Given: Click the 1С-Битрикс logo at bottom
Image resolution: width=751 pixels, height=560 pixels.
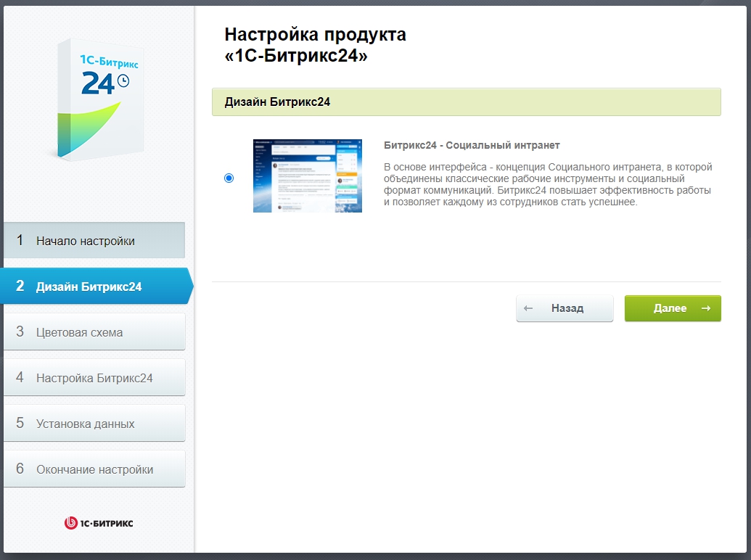Looking at the screenshot, I should click(x=99, y=523).
